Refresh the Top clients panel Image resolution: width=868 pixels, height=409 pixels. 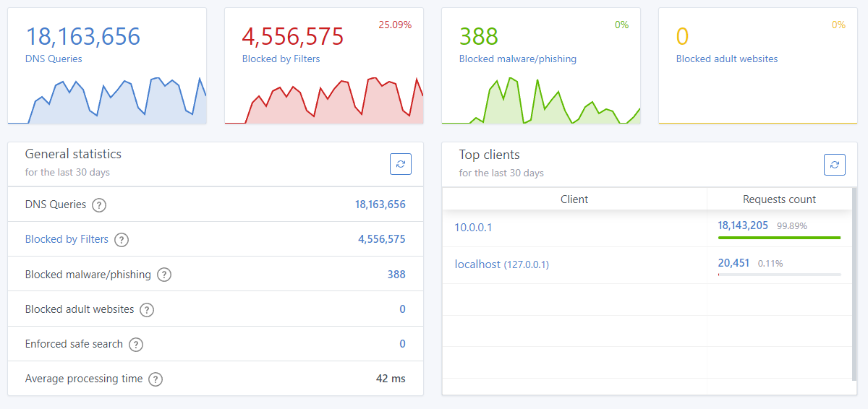(835, 164)
